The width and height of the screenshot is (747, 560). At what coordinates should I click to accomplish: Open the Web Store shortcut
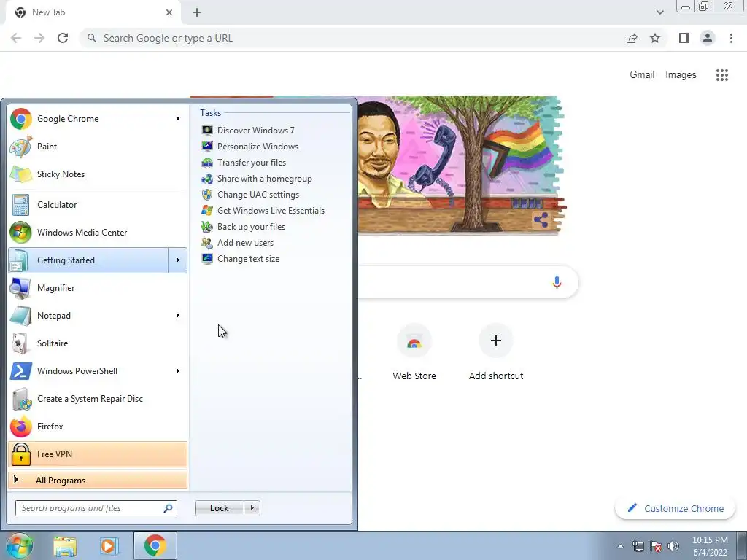414,354
